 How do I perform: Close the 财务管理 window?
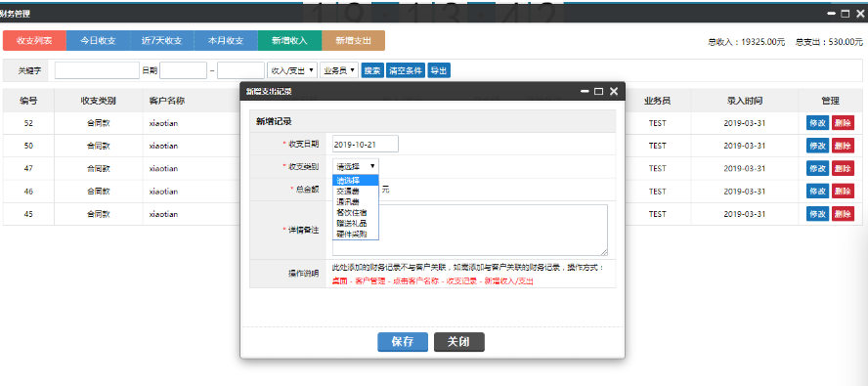coord(859,14)
